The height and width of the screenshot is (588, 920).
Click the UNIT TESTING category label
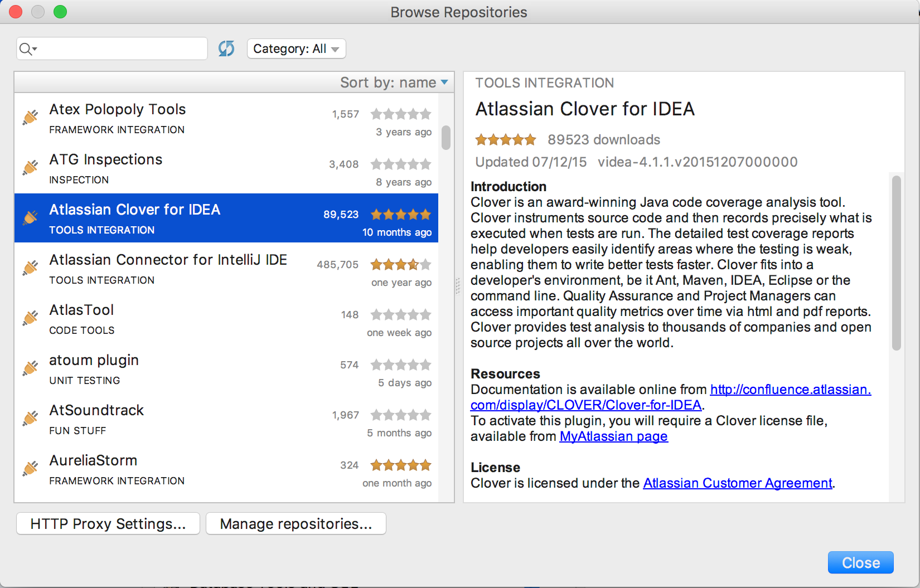[85, 381]
